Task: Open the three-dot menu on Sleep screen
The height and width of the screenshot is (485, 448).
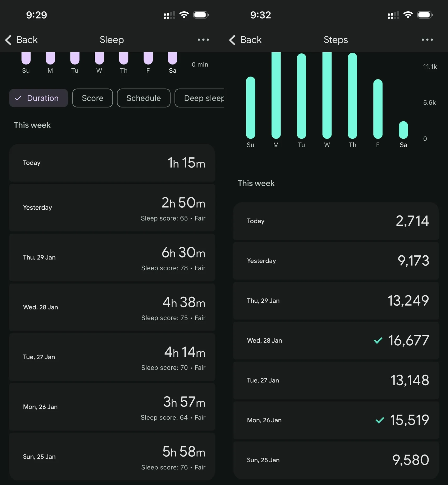Action: tap(203, 40)
